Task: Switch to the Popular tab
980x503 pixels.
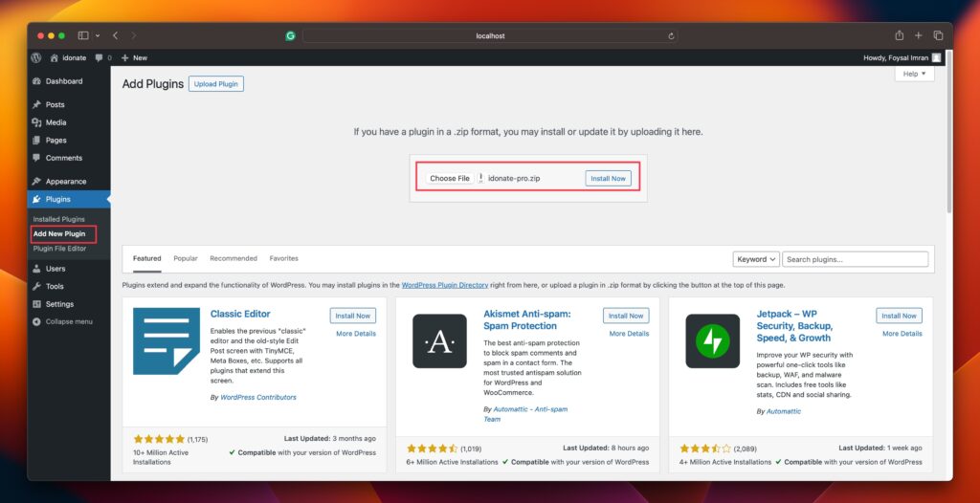Action: (x=186, y=258)
